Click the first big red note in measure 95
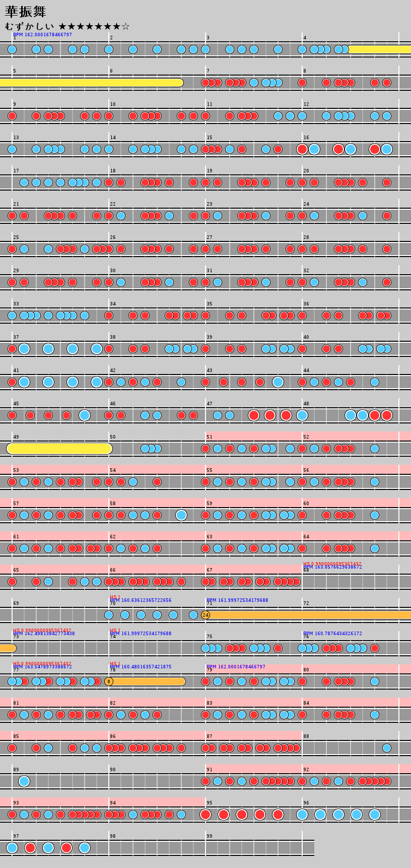 pyautogui.click(x=205, y=815)
